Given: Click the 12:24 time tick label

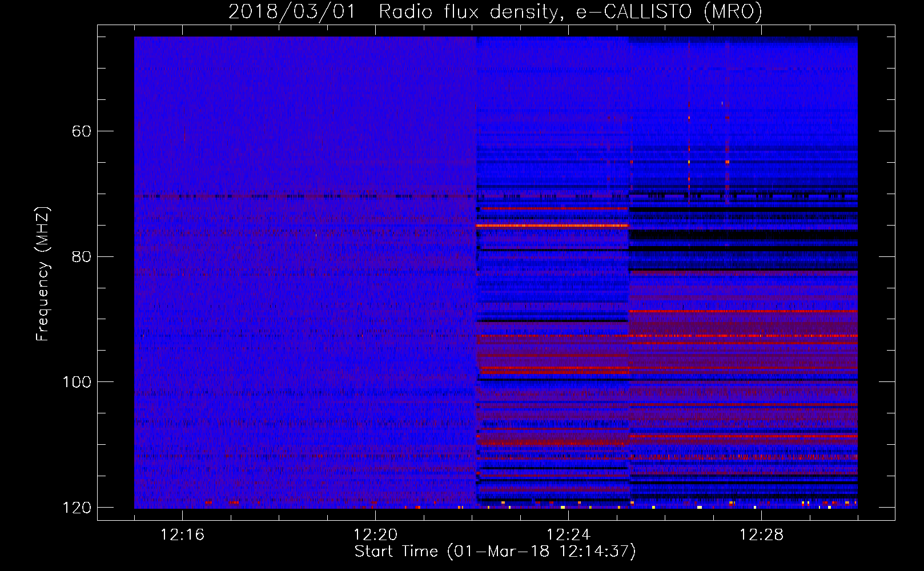Looking at the screenshot, I should (568, 535).
